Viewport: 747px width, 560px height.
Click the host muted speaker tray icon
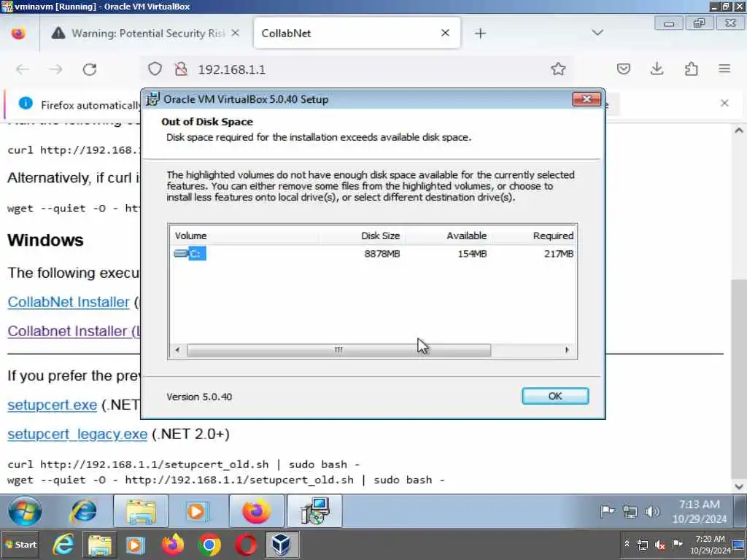click(x=659, y=544)
